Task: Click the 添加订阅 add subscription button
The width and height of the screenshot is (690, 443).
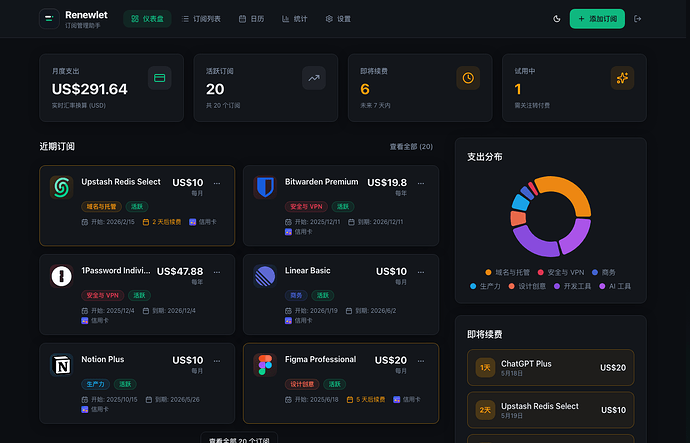Action: (597, 19)
